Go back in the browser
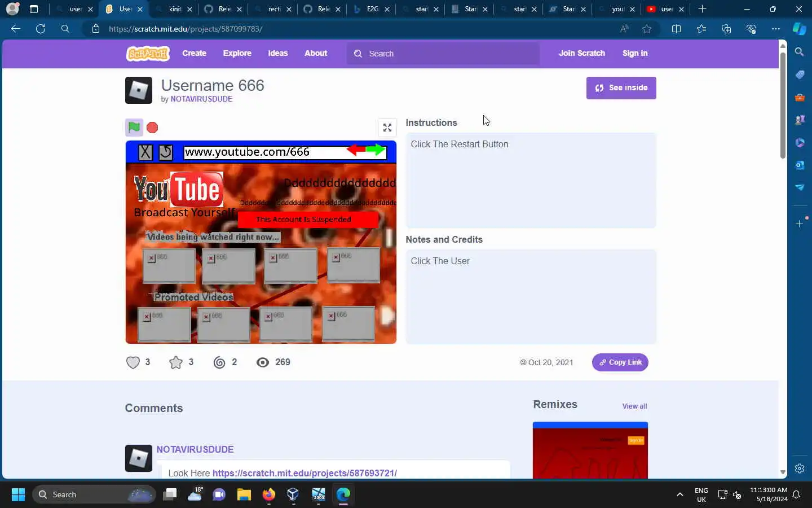The width and height of the screenshot is (812, 508). click(x=16, y=29)
